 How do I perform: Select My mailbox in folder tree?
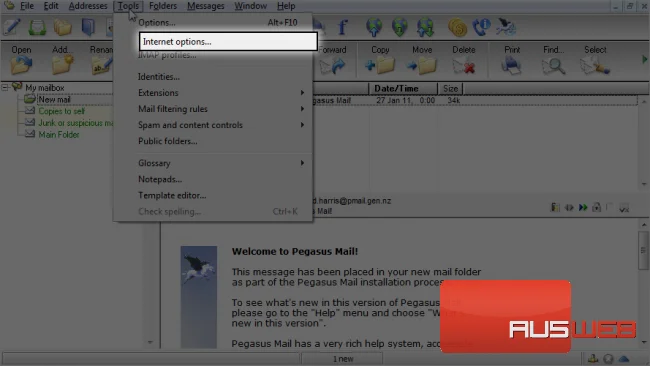click(45, 88)
